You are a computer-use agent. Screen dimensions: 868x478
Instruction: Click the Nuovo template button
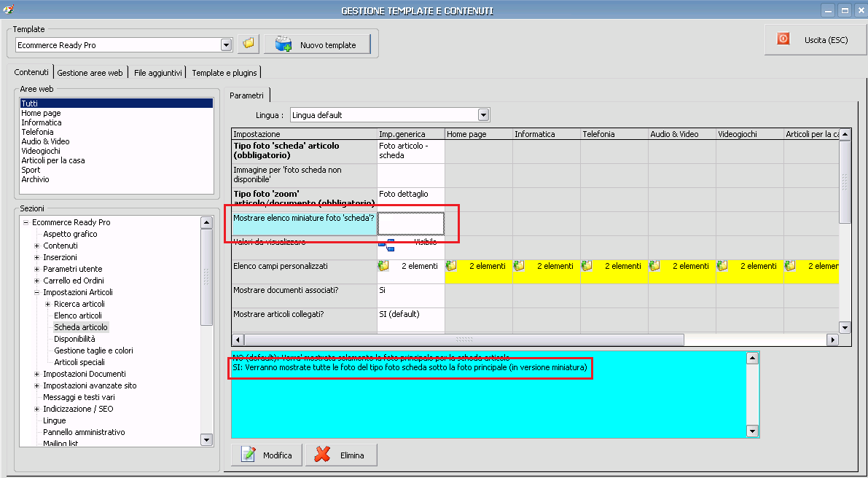317,45
